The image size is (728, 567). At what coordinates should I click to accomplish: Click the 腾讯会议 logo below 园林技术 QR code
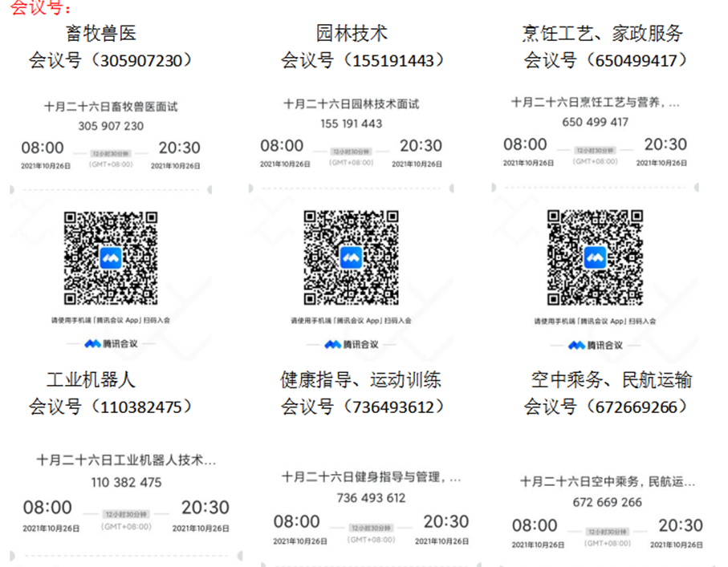point(351,344)
